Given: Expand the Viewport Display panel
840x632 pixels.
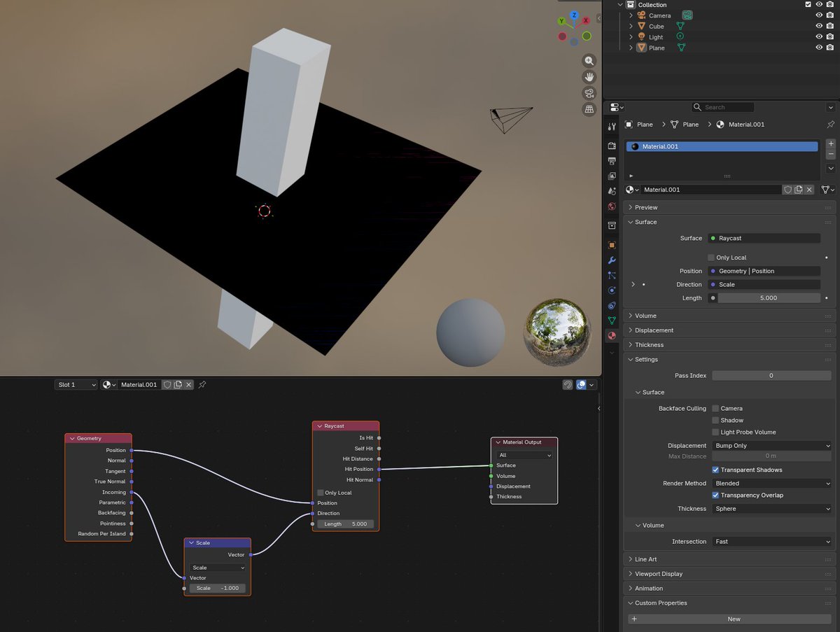Looking at the screenshot, I should pyautogui.click(x=729, y=574).
